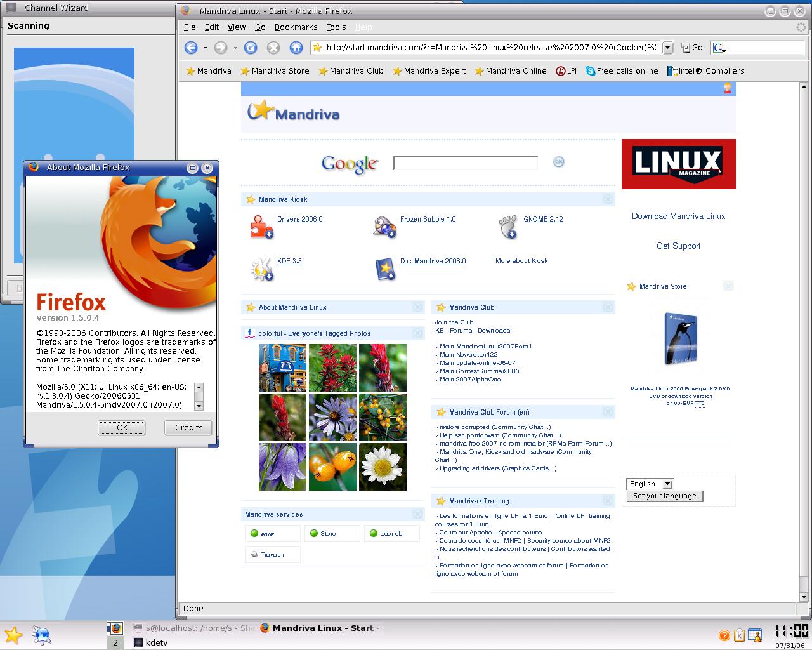Viewport: 812px width, 650px height.
Task: Click the User db service button
Action: 391,534
